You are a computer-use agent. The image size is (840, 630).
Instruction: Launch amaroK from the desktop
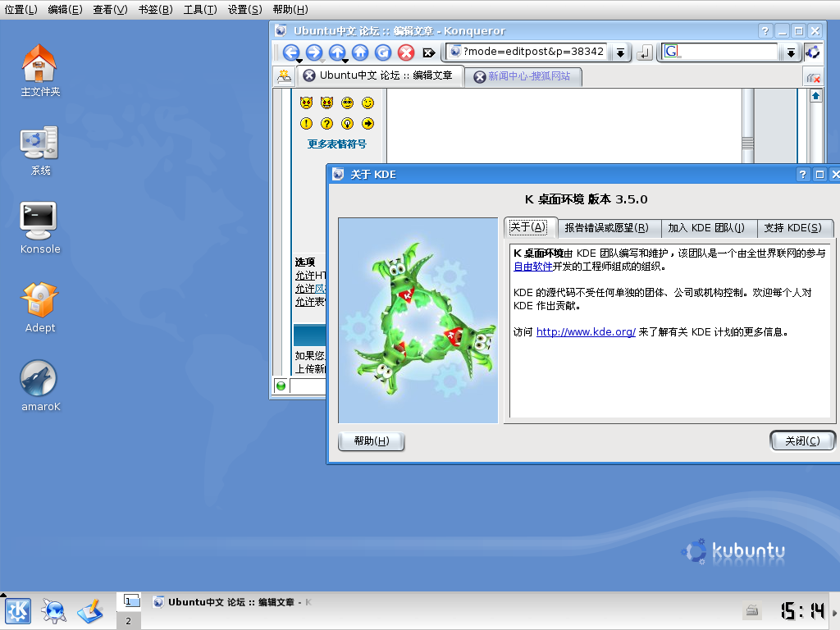(x=39, y=386)
